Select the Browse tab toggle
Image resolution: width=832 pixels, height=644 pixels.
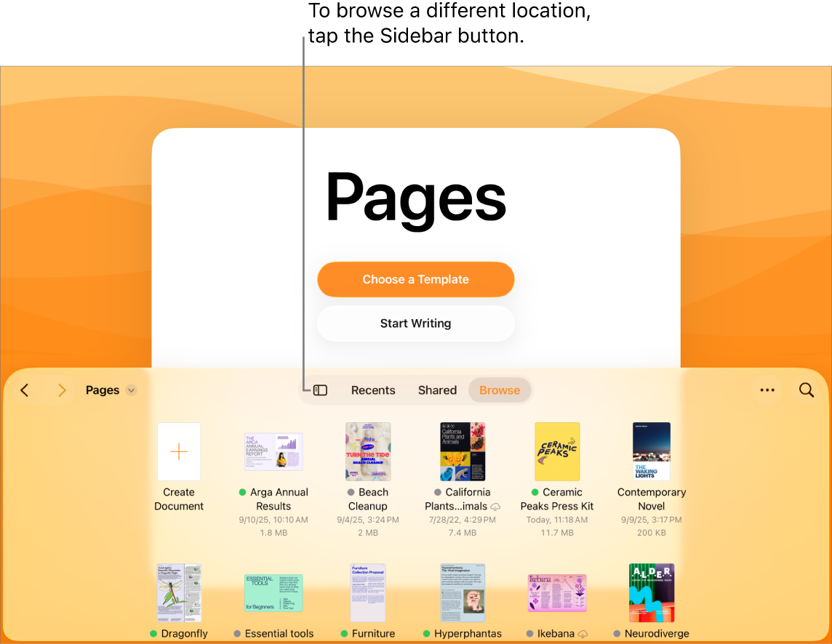point(500,390)
